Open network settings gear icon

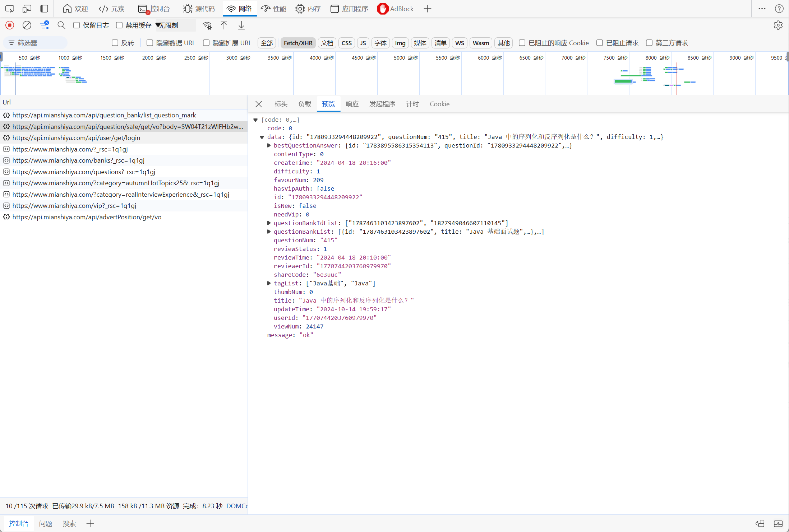778,25
